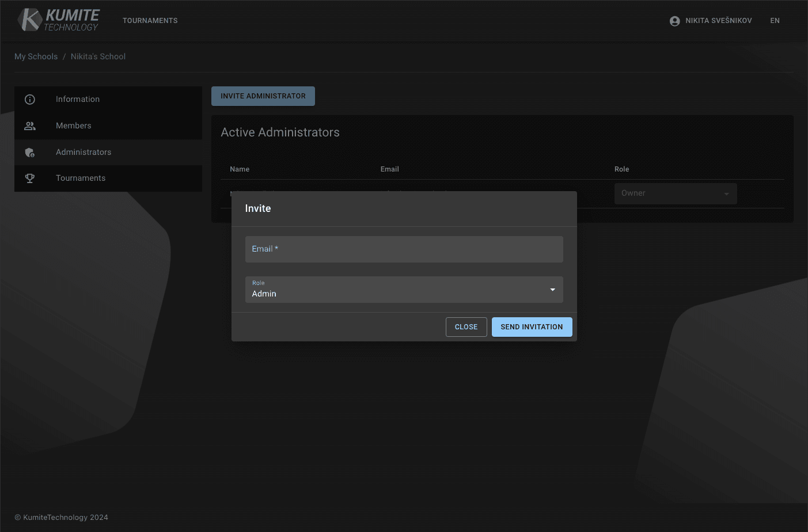Viewport: 808px width, 532px height.
Task: Open Tournaments via the trophy icon
Action: (x=29, y=178)
